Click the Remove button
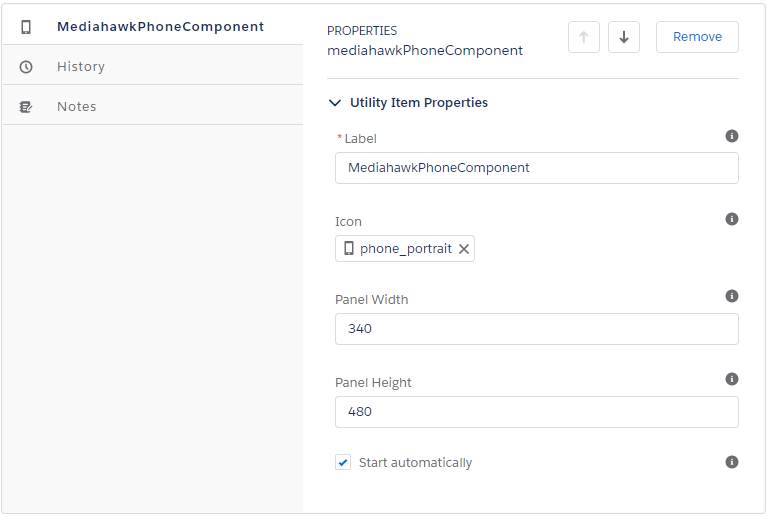The height and width of the screenshot is (517, 769). 697,37
